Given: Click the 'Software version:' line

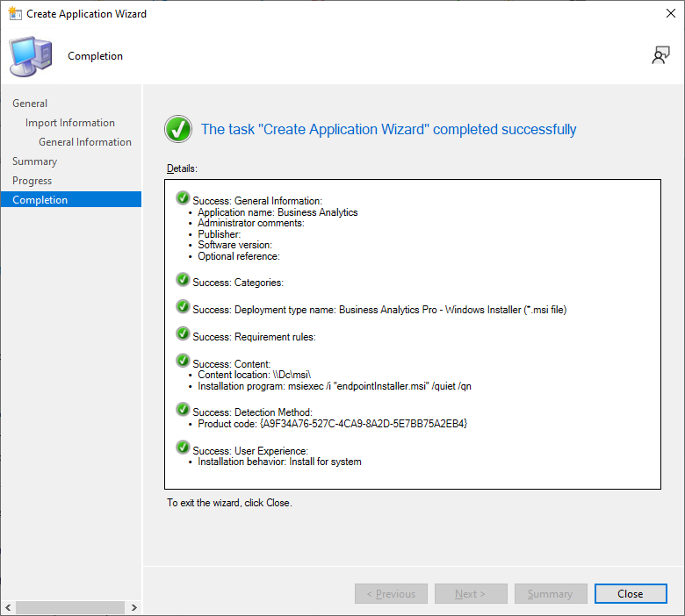Looking at the screenshot, I should 234,245.
